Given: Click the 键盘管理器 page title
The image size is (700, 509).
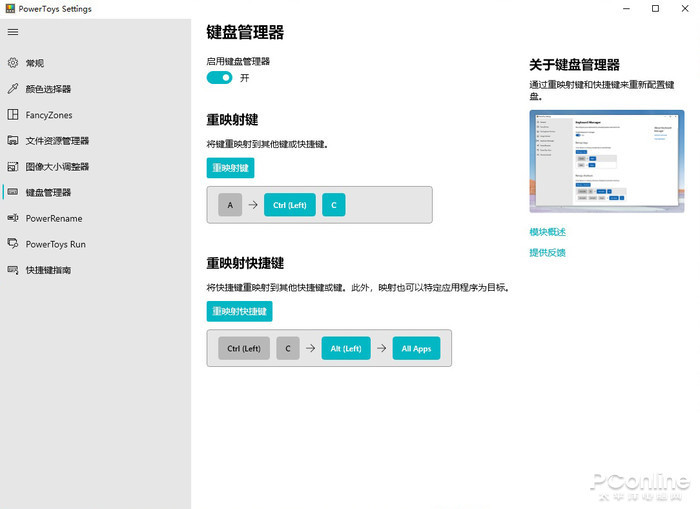Looking at the screenshot, I should (x=245, y=32).
